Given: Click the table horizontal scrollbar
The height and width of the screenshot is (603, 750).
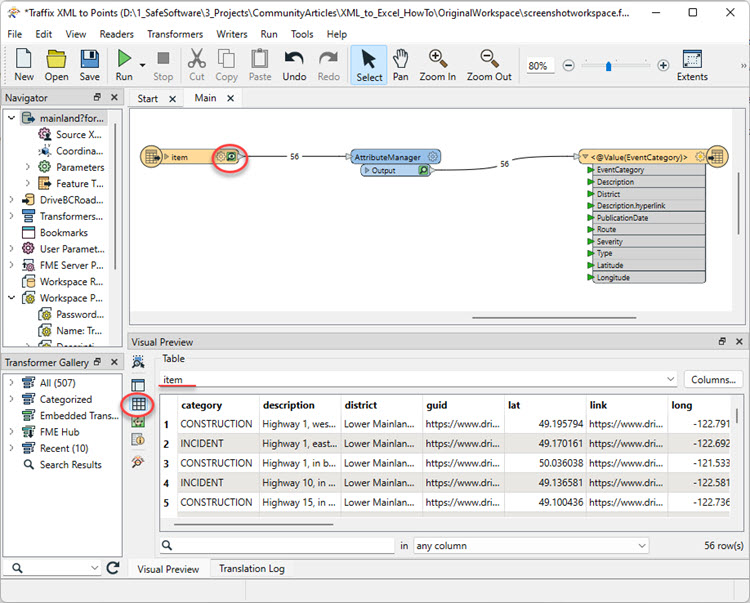Looking at the screenshot, I should 254,524.
